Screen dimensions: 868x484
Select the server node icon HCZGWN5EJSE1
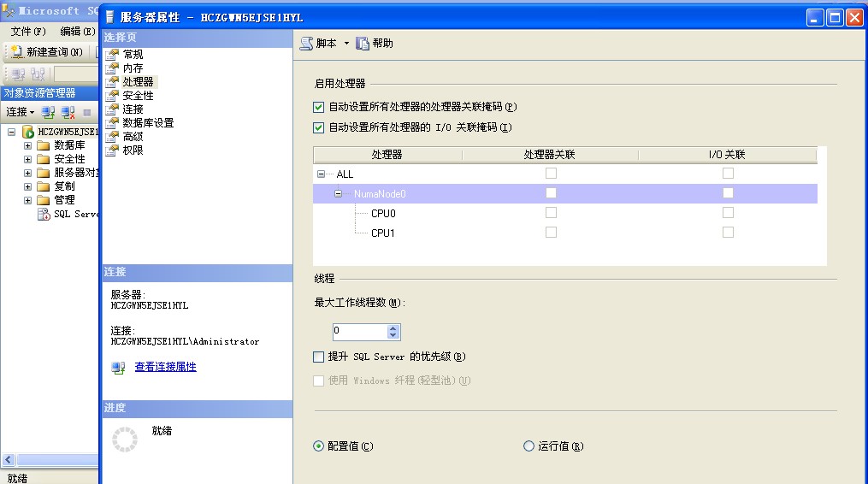coord(27,132)
